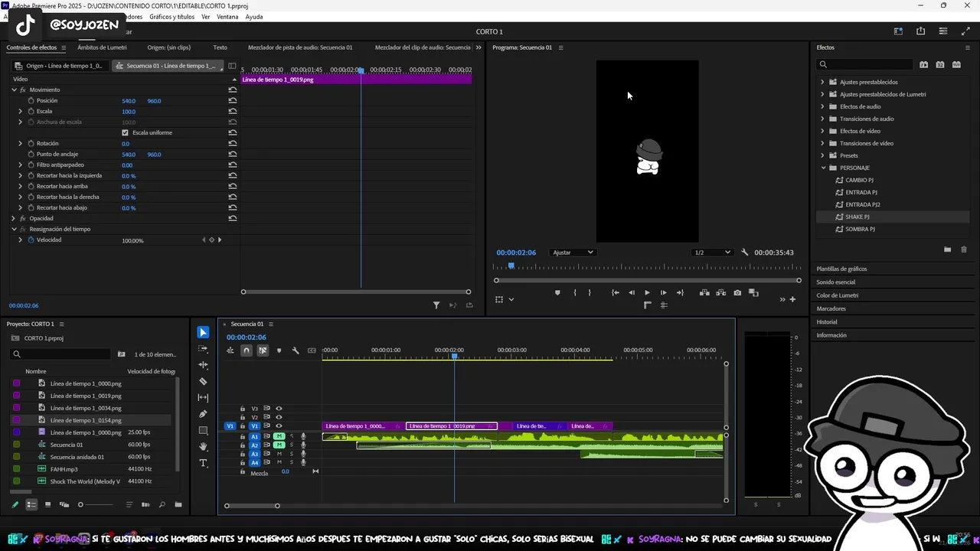Click the Effects panel search field
This screenshot has width=980, height=551.
pyautogui.click(x=865, y=64)
